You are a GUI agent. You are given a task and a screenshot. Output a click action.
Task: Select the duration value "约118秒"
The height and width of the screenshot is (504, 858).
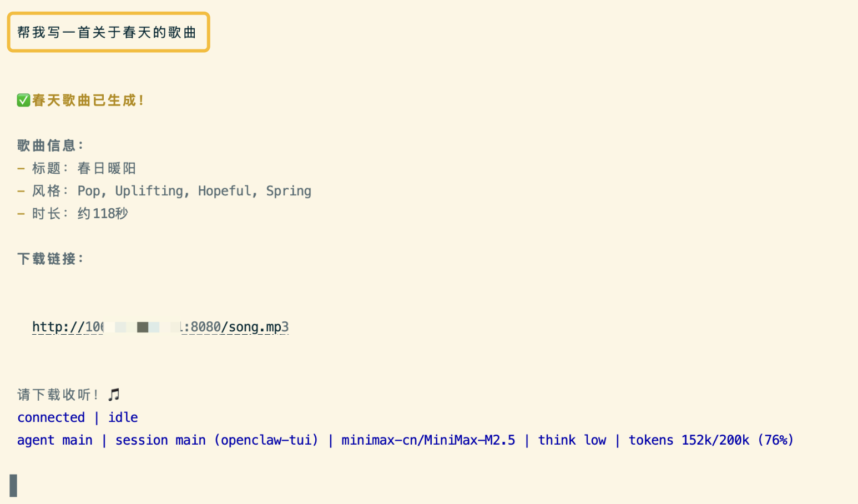pos(103,214)
